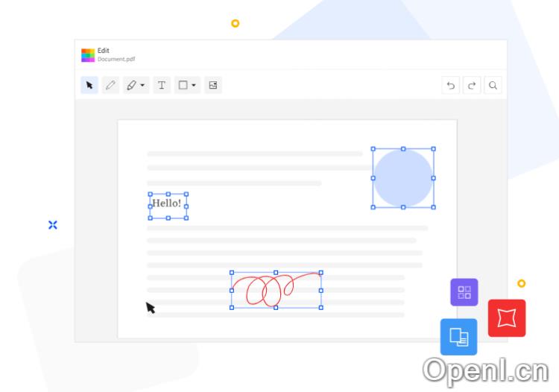Image resolution: width=559 pixels, height=392 pixels.
Task: Click the insert image tool
Action: (x=213, y=85)
